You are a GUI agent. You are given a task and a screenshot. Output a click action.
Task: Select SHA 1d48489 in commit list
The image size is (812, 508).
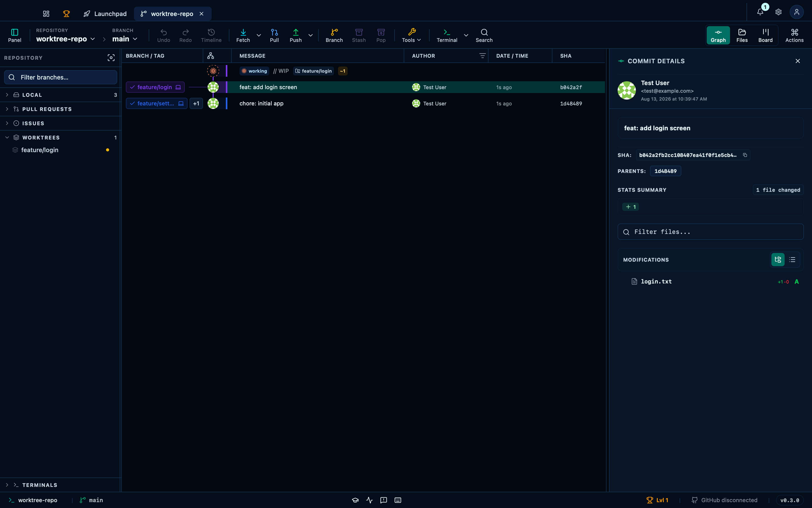point(571,103)
